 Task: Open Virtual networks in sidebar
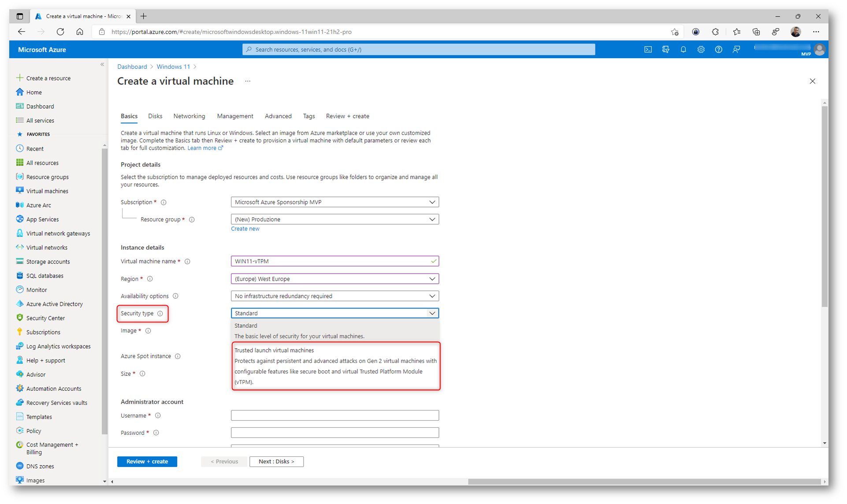41,247
